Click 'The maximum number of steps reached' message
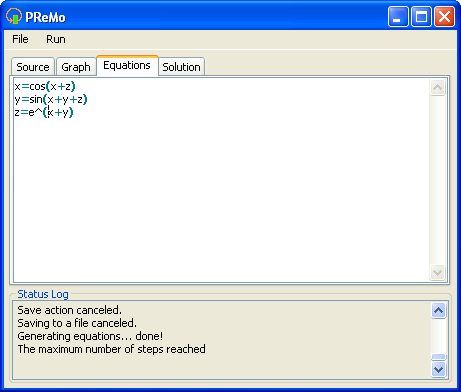 [x=111, y=349]
